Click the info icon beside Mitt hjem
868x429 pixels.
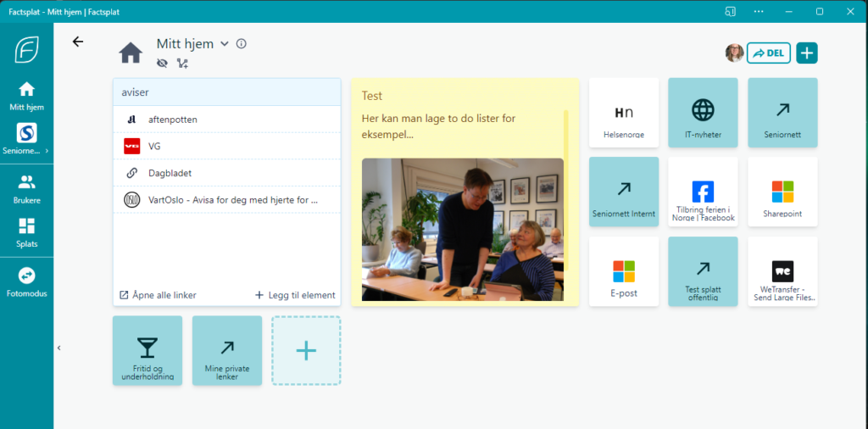pyautogui.click(x=242, y=44)
